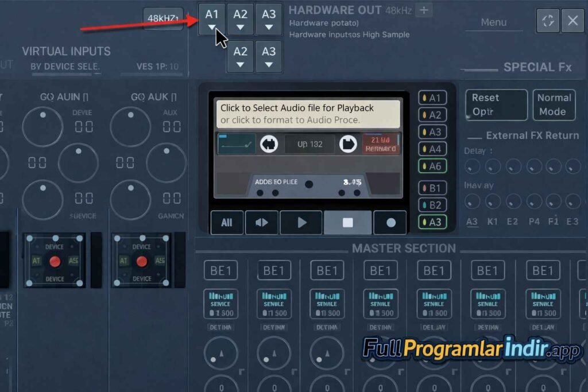
Task: Expand the bottom-row A3 output device dropdown
Action: [x=269, y=56]
